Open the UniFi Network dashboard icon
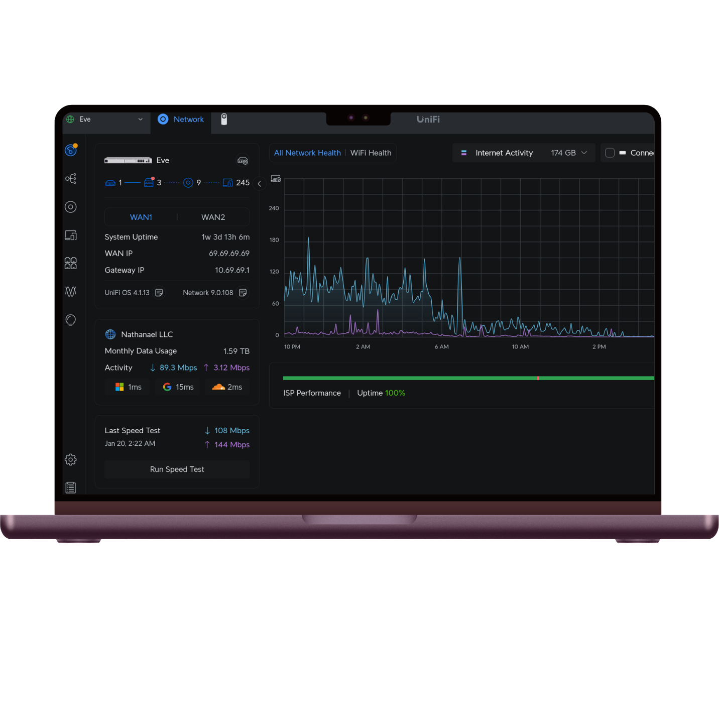 (x=70, y=150)
